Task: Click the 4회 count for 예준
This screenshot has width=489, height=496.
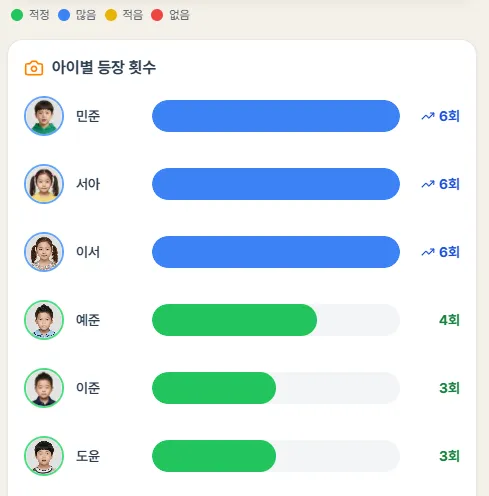Action: 449,320
